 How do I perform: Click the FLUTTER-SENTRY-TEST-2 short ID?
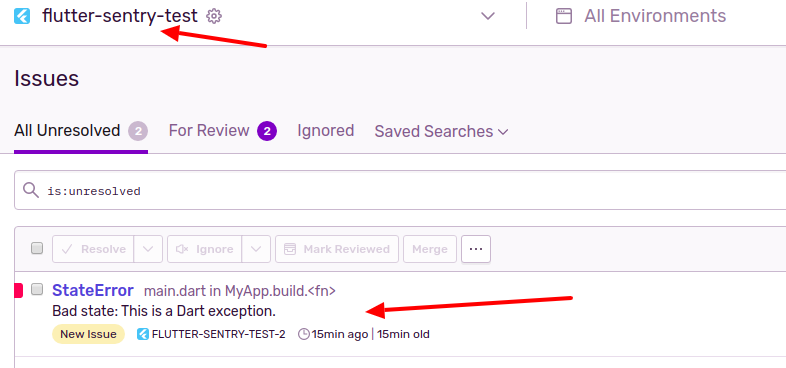click(219, 334)
